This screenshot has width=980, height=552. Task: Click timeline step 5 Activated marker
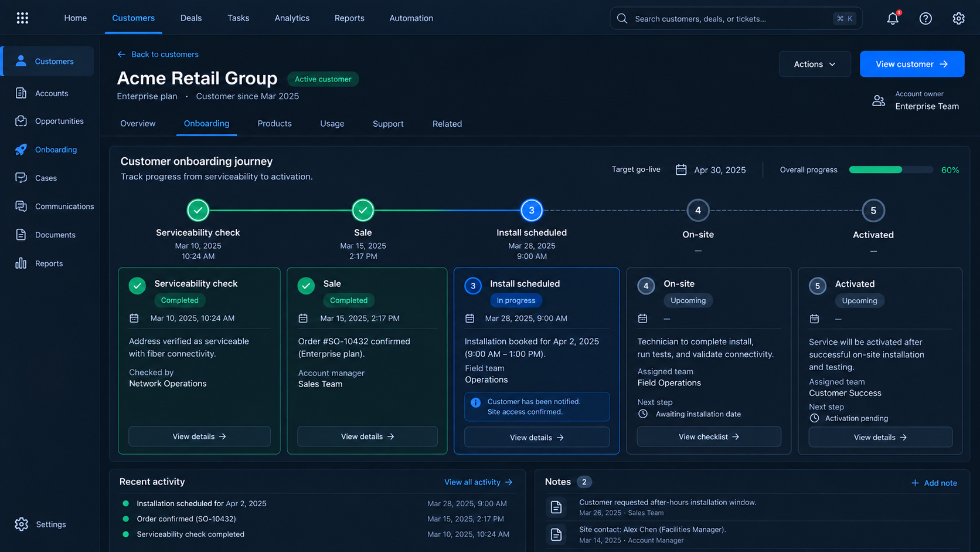coord(873,211)
